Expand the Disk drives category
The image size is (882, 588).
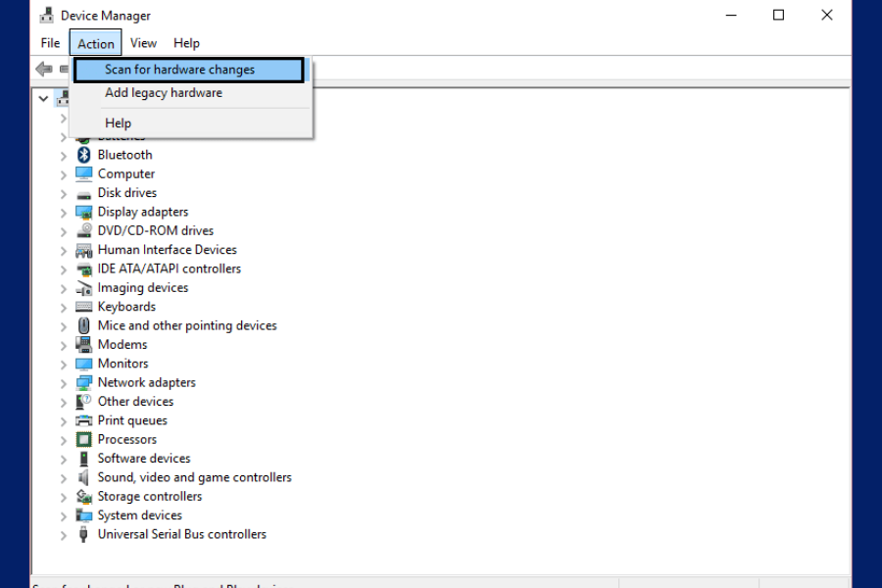64,192
